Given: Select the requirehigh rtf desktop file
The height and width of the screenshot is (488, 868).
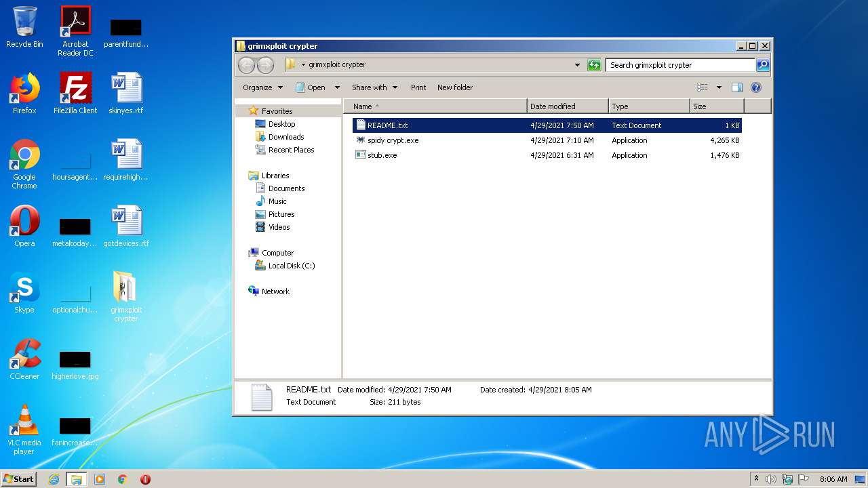Looking at the screenshot, I should pyautogui.click(x=126, y=160).
